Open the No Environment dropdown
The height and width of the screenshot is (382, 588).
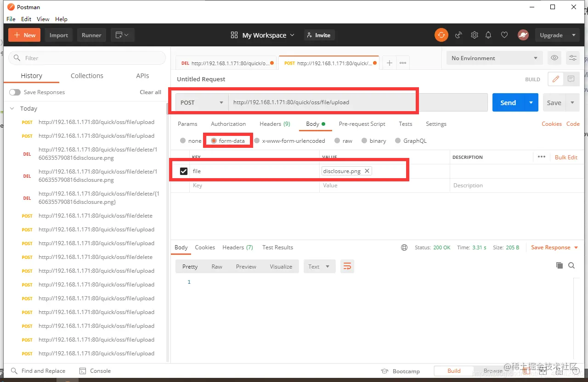click(494, 58)
